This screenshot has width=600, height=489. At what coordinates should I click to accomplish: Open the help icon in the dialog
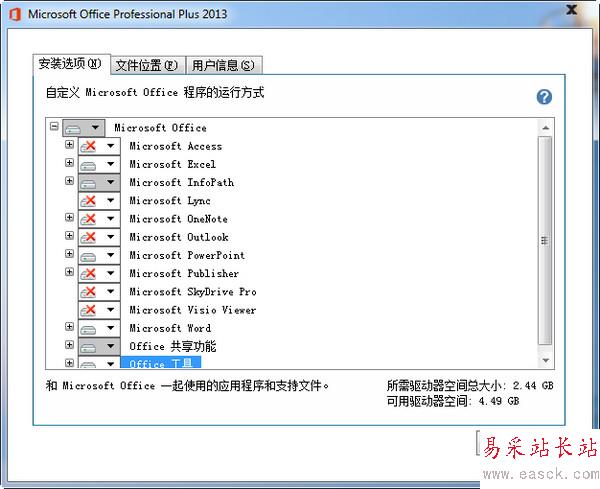[544, 97]
